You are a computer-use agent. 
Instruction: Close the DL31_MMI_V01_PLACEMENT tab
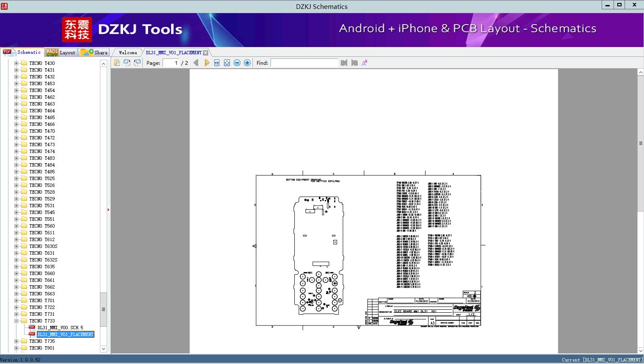205,53
